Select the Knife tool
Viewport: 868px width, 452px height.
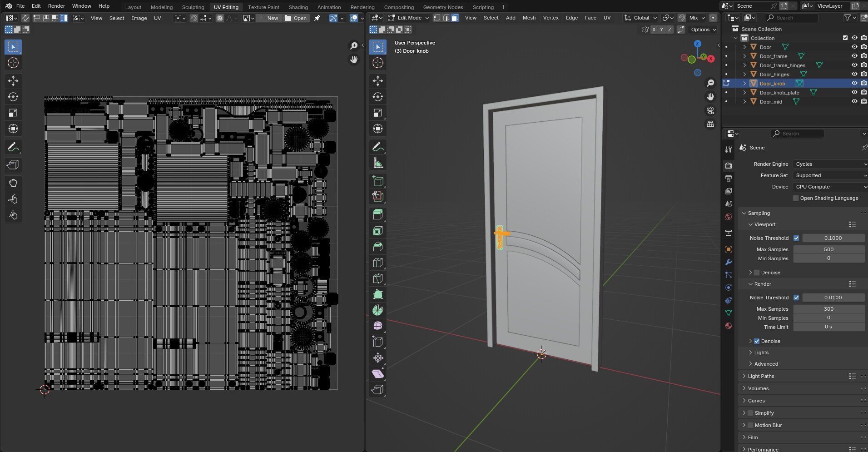coord(378,278)
